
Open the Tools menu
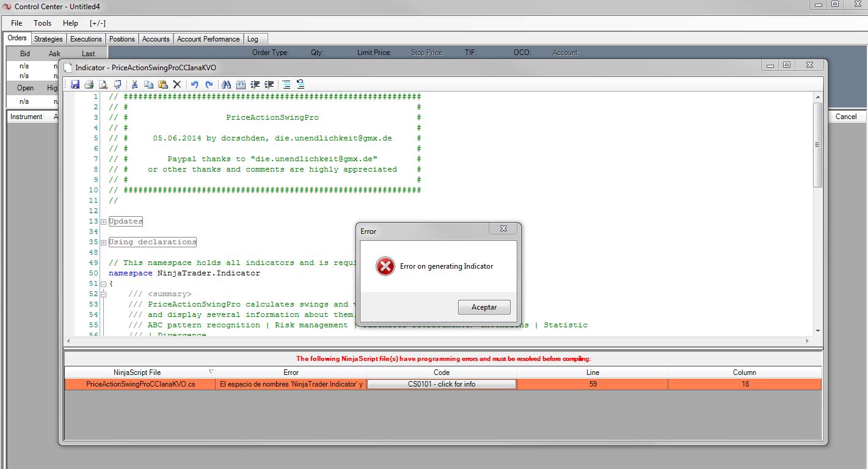(43, 23)
